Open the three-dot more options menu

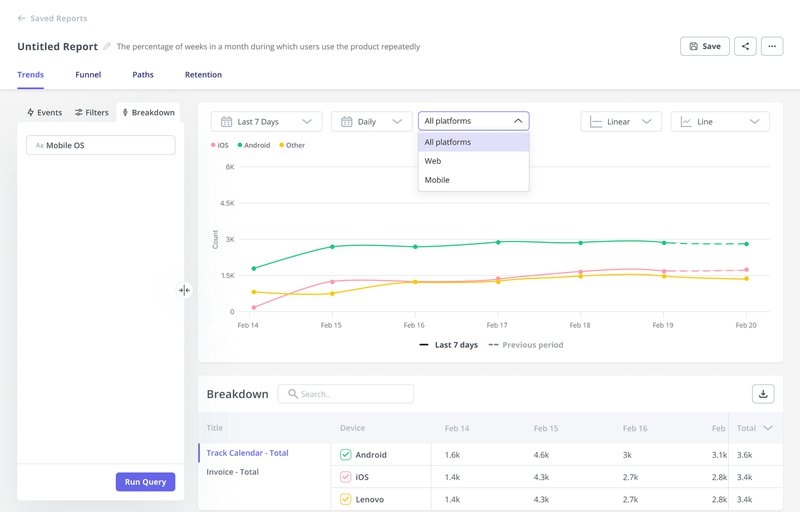(771, 46)
